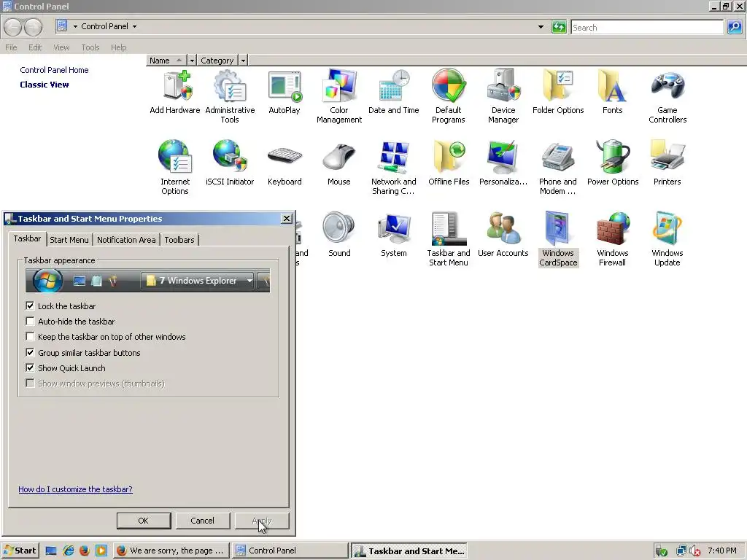Open Network and Sharing Center

tap(393, 168)
